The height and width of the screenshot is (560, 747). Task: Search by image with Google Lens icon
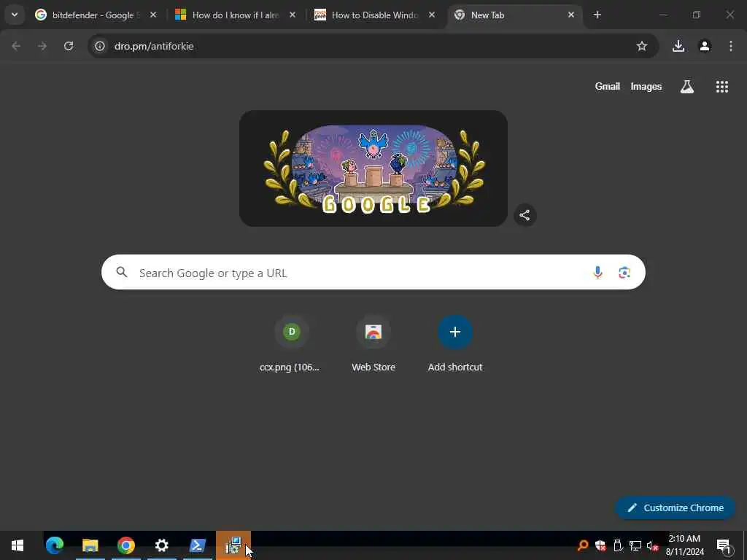[624, 273]
